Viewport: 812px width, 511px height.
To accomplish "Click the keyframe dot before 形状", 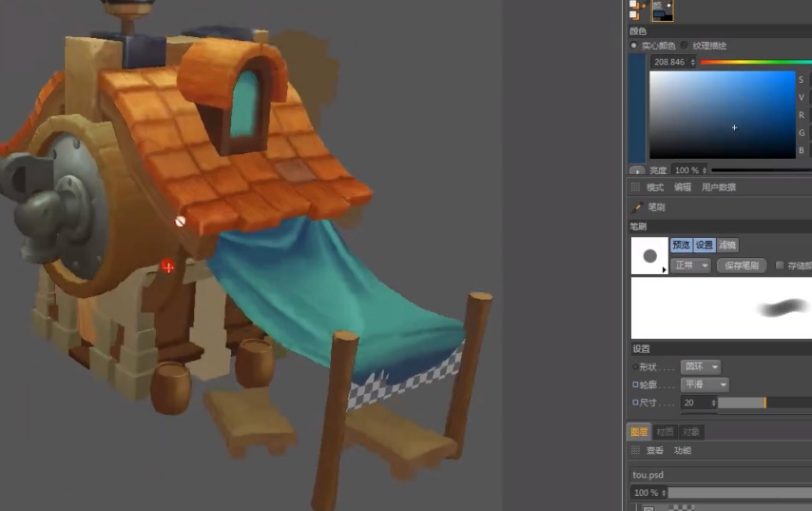I will coord(635,367).
